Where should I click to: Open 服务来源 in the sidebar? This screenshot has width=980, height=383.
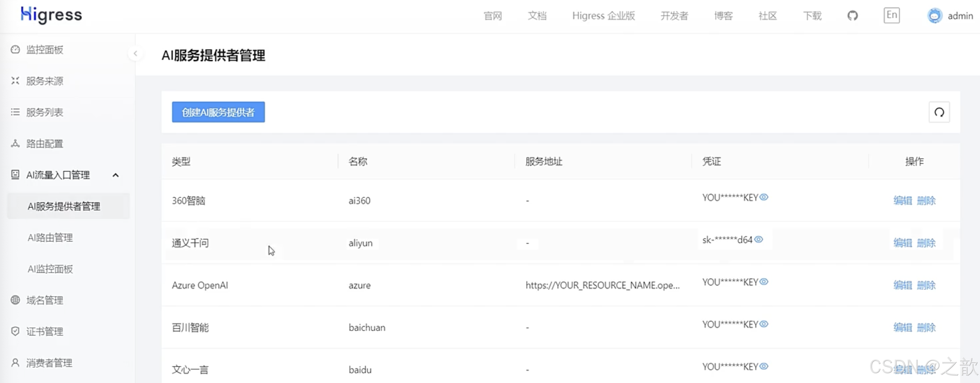click(x=45, y=81)
